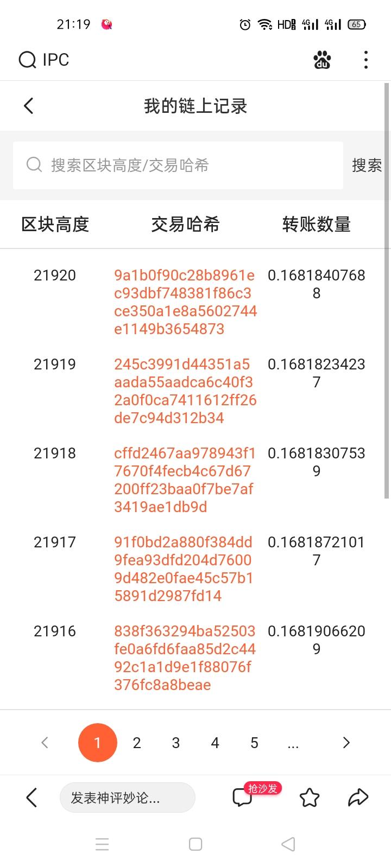Select page 5 in the pagination
Image resolution: width=391 pixels, height=868 pixels.
click(254, 743)
